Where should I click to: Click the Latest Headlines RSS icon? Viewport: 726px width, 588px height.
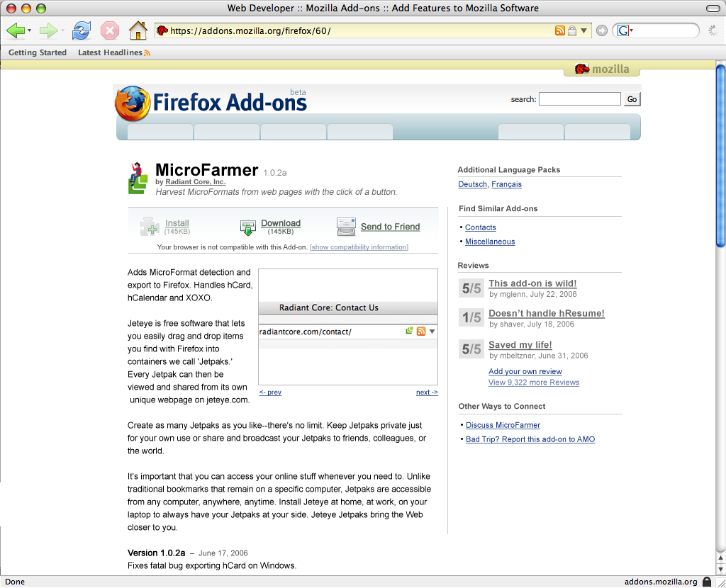point(147,53)
